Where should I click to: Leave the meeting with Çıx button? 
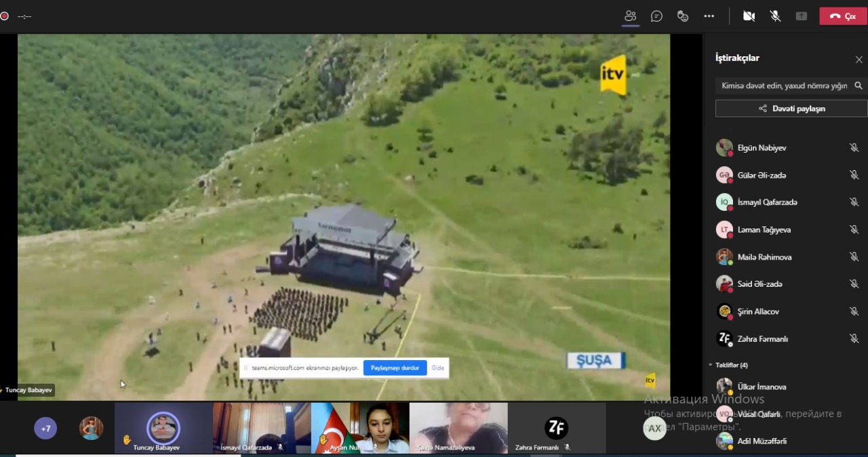[843, 16]
